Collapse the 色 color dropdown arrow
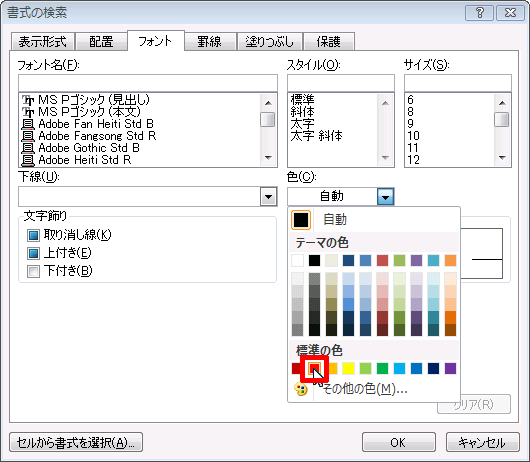Screen dimensions: 530x462 386,197
